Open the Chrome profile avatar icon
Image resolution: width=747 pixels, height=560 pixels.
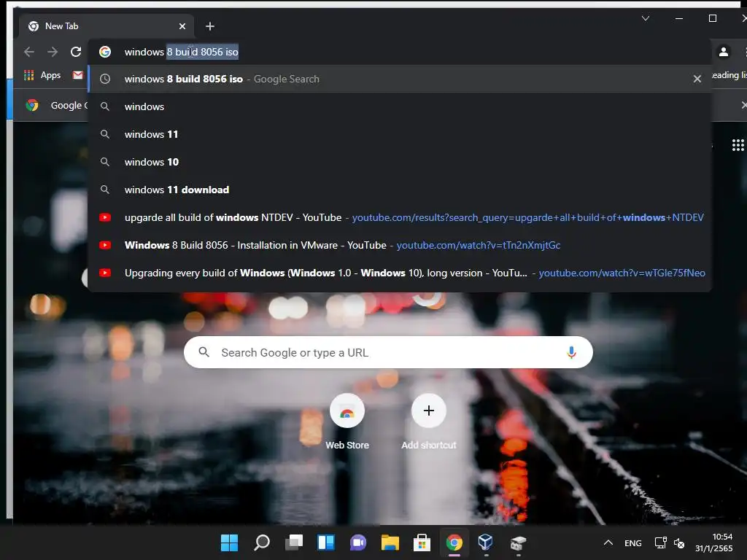pyautogui.click(x=723, y=52)
